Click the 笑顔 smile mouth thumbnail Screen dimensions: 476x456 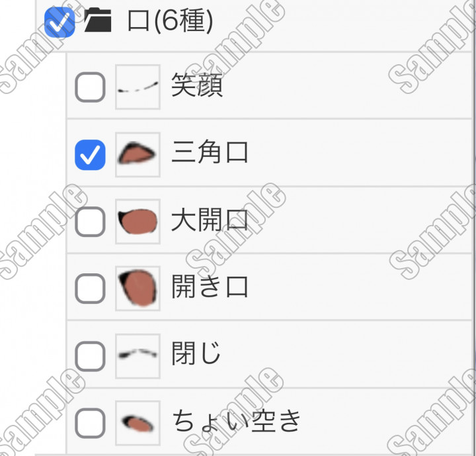point(138,87)
